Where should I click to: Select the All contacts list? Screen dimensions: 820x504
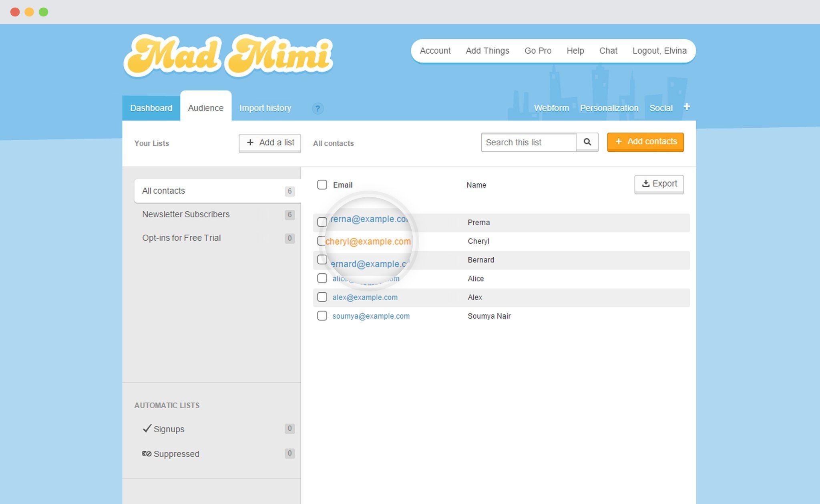coord(217,191)
